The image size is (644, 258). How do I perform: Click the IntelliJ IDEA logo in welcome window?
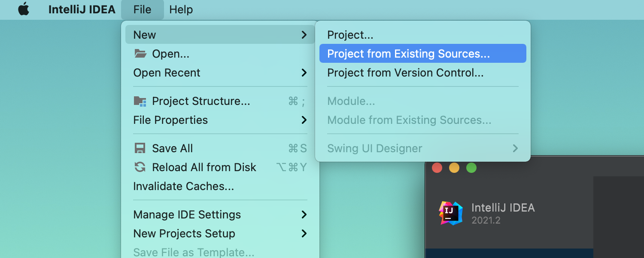(x=451, y=213)
